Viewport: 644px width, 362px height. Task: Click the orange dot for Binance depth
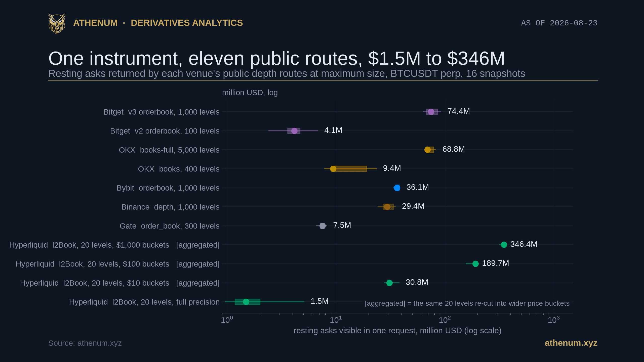(387, 207)
